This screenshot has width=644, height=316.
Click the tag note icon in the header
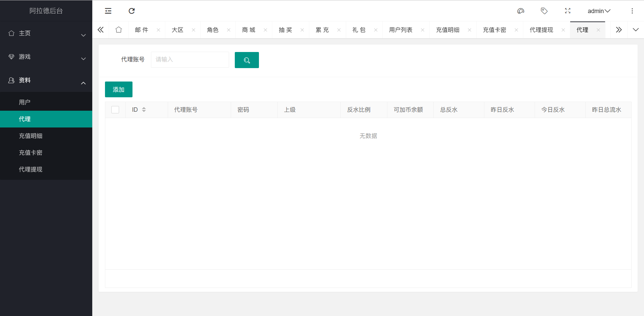click(544, 11)
